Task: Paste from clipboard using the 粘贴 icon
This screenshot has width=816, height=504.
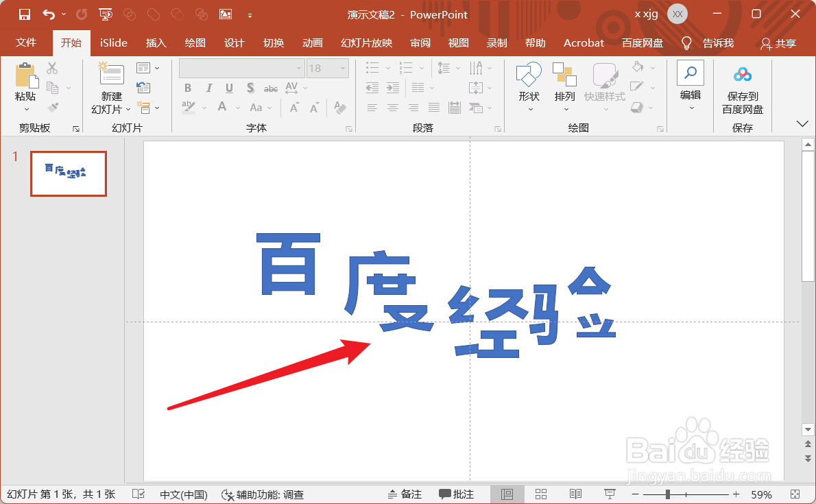Action: (25, 77)
